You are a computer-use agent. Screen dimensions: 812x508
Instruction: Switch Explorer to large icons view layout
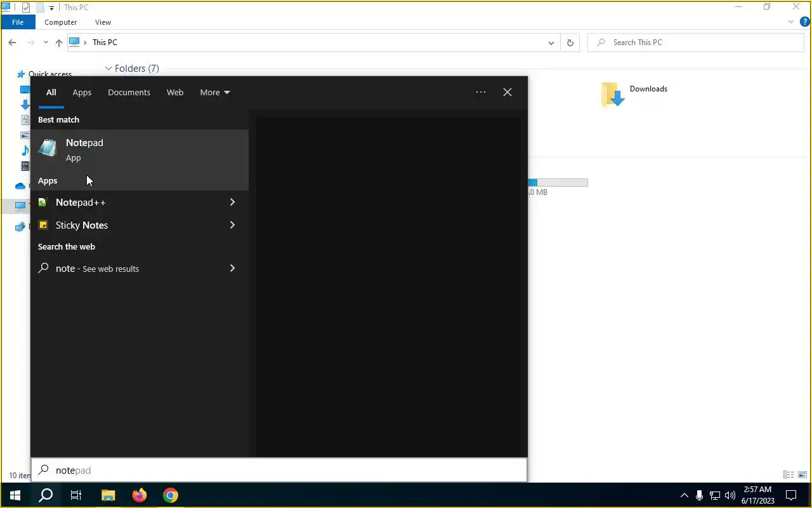[802, 474]
